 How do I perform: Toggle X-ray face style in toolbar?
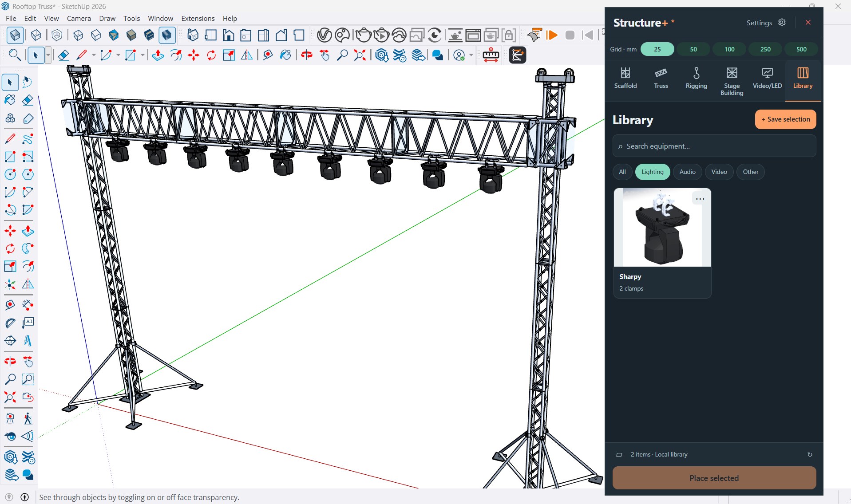(x=15, y=35)
